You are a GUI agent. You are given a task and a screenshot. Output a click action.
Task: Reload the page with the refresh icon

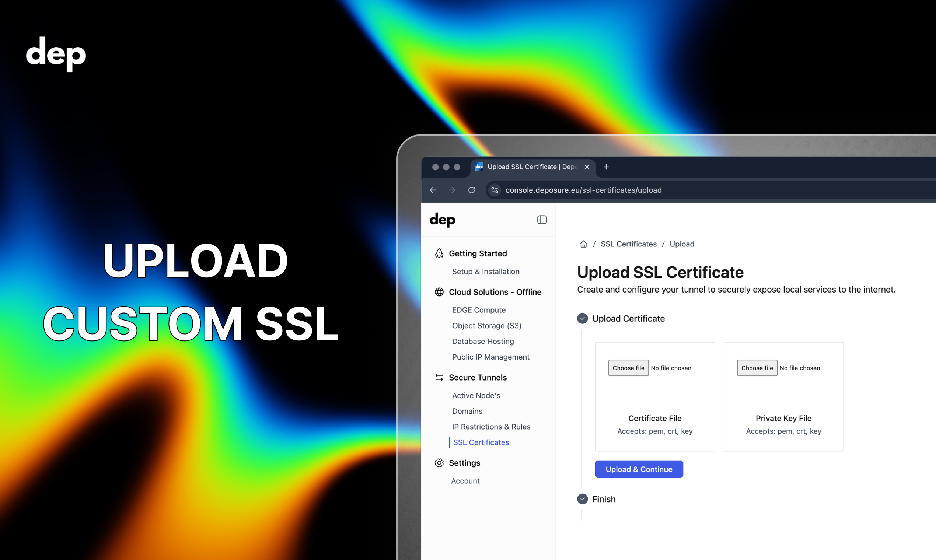pos(471,190)
